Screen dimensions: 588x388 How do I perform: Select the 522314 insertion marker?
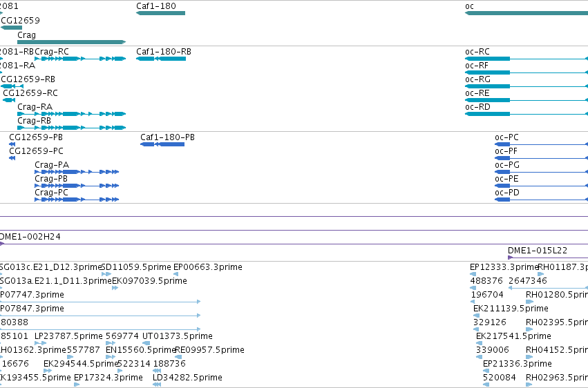coord(120,371)
